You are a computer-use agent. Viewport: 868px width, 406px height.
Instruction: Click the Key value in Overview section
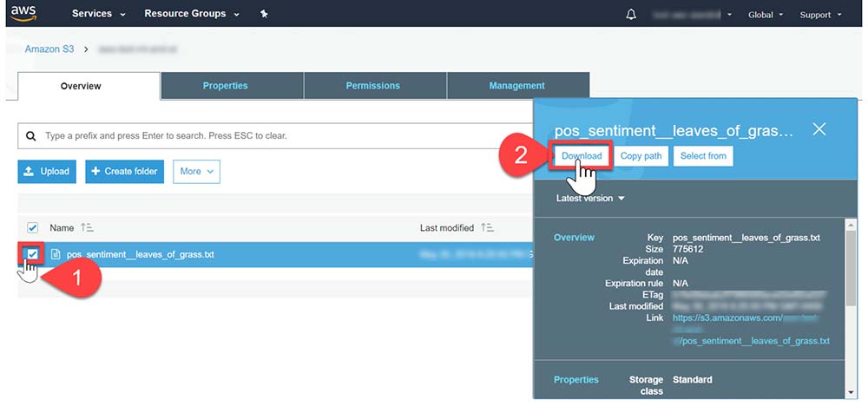click(x=746, y=238)
